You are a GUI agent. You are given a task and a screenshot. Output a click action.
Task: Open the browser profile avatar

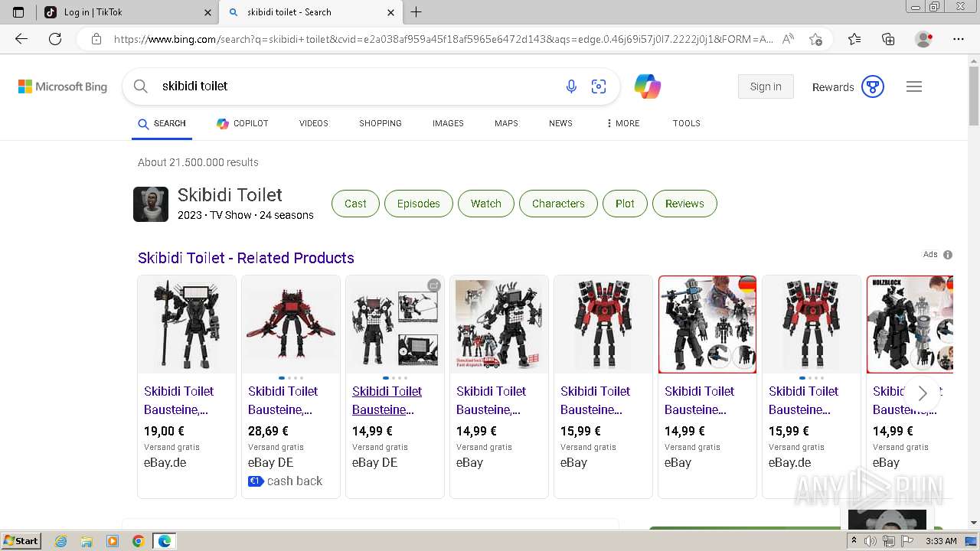click(924, 39)
